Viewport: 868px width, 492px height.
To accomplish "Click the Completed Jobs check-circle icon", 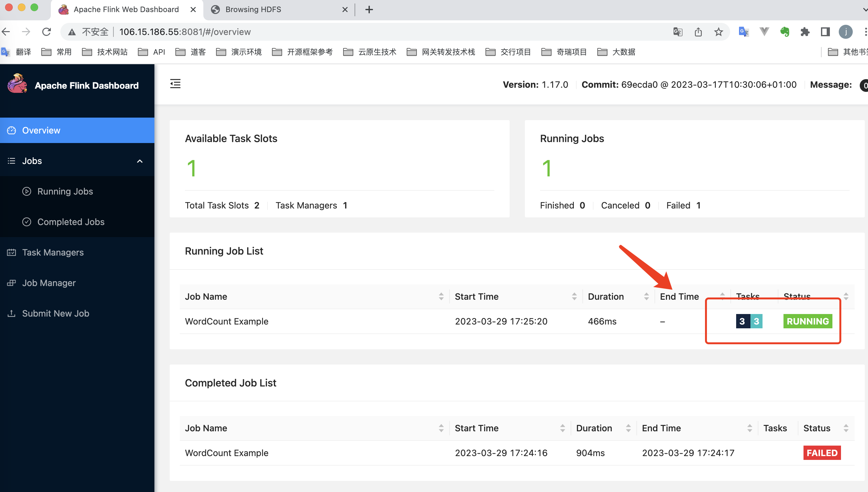I will [27, 222].
